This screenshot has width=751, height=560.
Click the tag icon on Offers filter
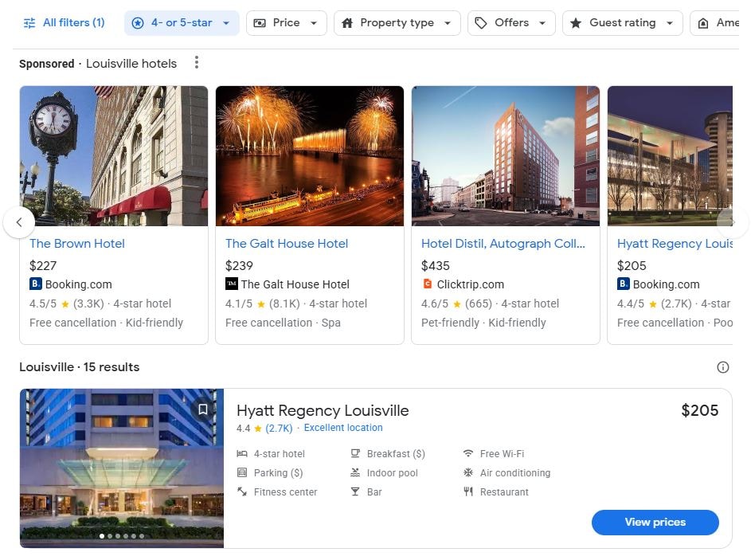tap(481, 23)
